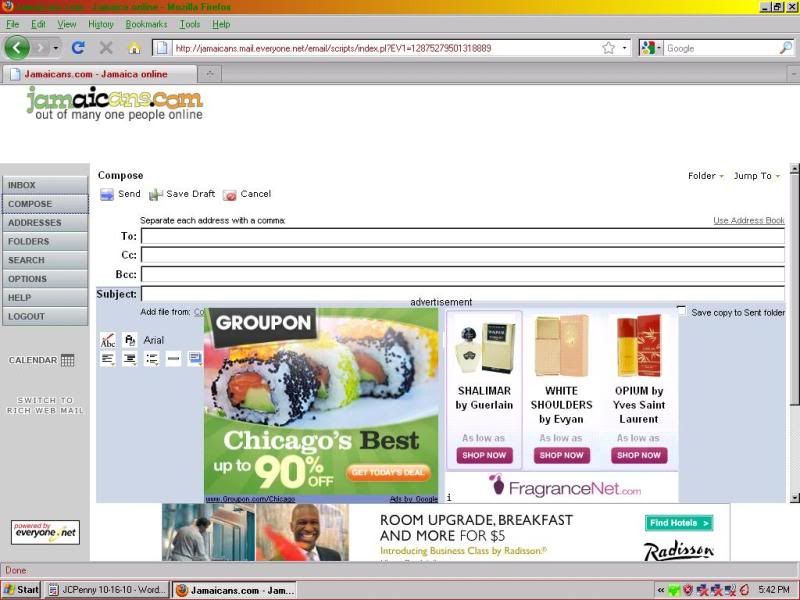
Task: Click COMPOSE in the sidebar
Action: coord(45,204)
